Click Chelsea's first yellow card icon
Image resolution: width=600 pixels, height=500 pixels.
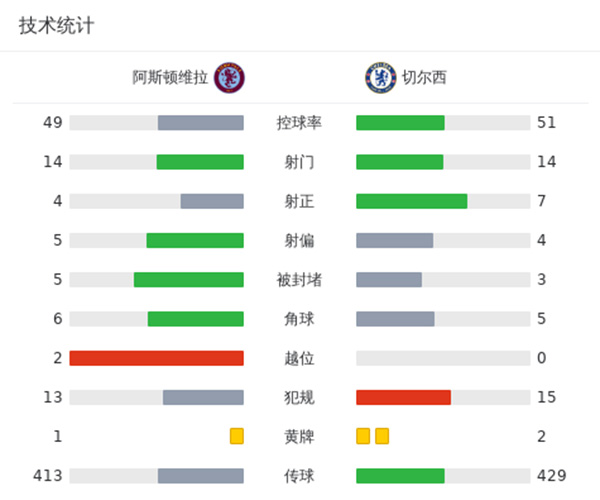[363, 436]
